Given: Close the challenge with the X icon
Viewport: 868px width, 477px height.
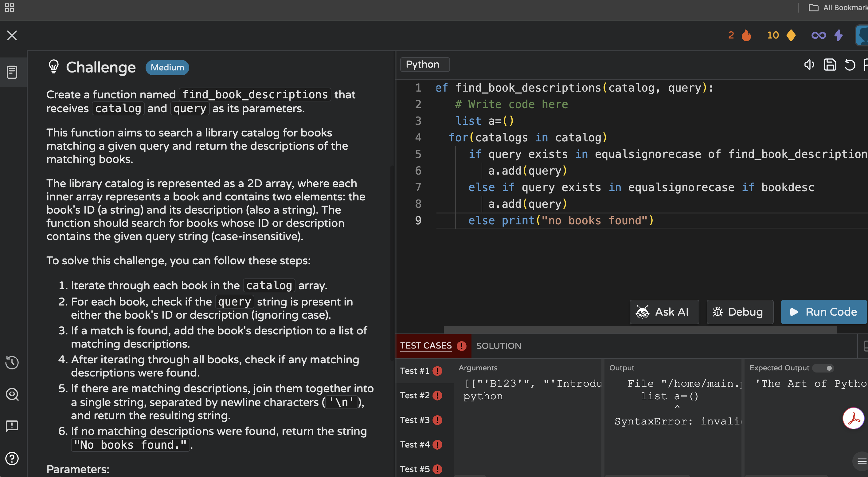Looking at the screenshot, I should coord(12,35).
